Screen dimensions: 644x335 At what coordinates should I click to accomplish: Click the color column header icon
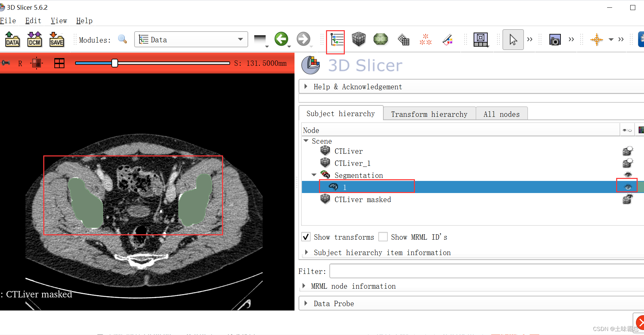coord(641,130)
